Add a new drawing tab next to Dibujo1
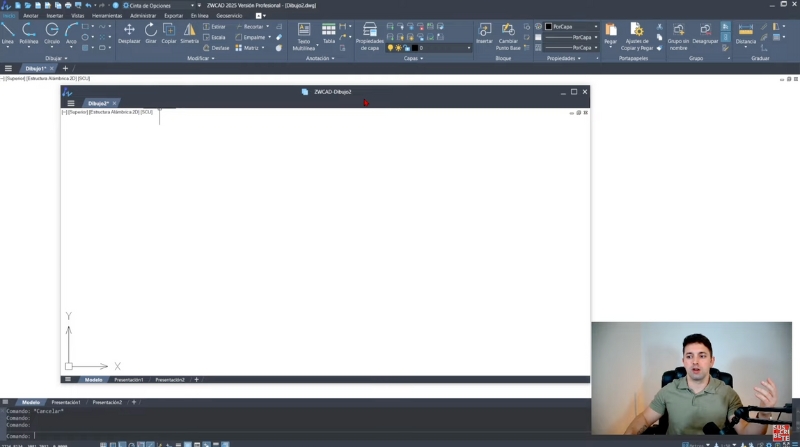The image size is (800, 447). tap(65, 68)
